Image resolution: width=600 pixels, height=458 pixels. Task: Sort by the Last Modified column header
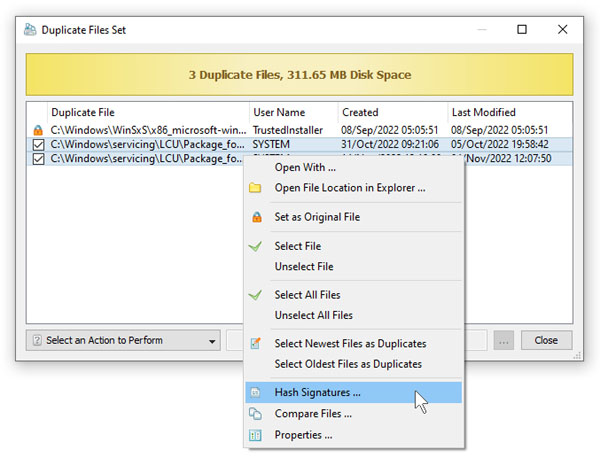(x=510, y=112)
